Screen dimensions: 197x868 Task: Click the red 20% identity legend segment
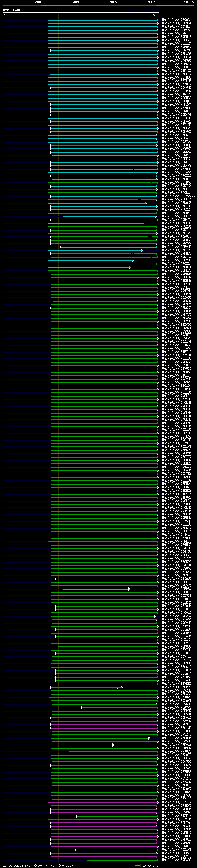click(22, 6)
